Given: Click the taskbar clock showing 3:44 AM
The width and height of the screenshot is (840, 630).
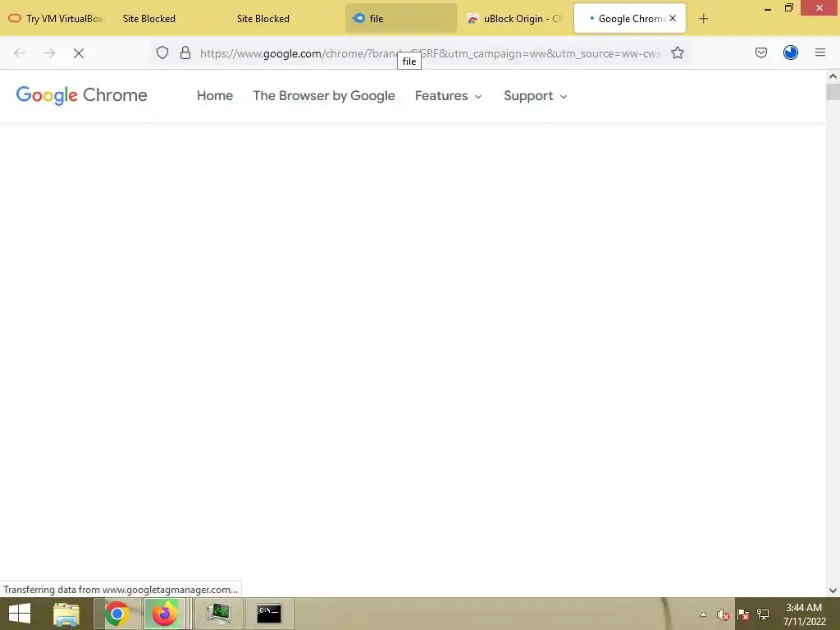Looking at the screenshot, I should tap(804, 614).
